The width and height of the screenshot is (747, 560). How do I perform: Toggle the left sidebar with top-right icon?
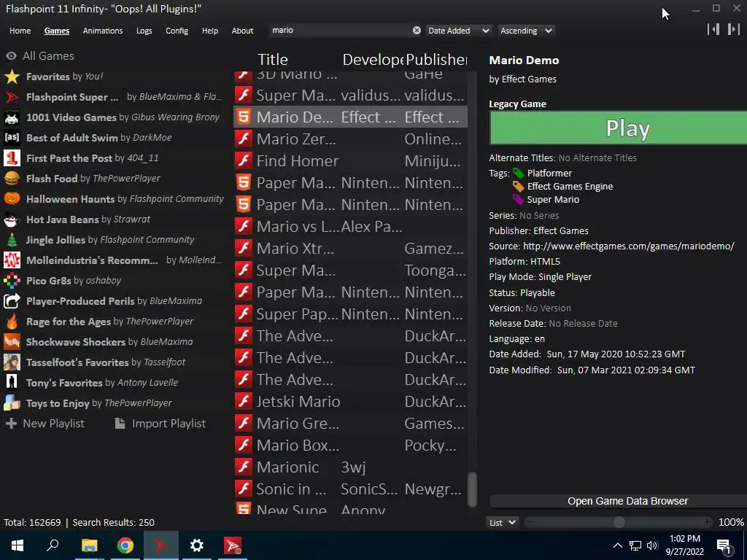point(713,29)
